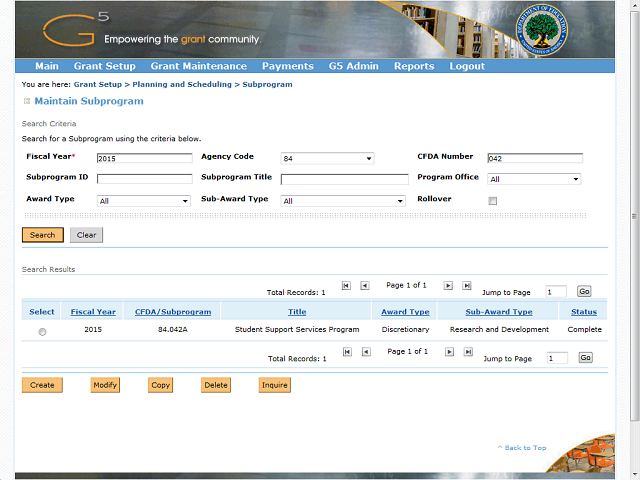This screenshot has width=640, height=480.
Task: Jump to last page in top pagination
Action: coord(467,285)
